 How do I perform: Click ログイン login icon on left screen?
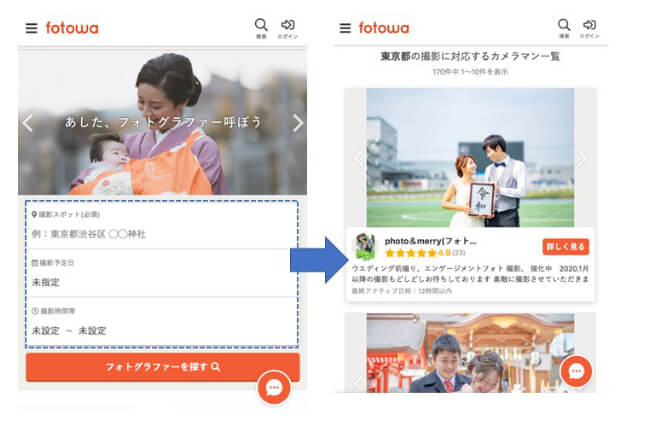(x=288, y=27)
